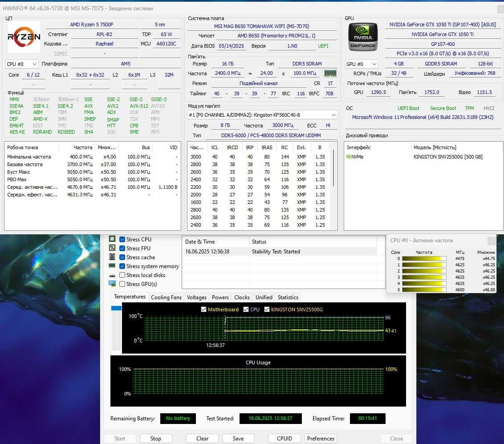Click Core 0 frequency bar

click(424, 258)
